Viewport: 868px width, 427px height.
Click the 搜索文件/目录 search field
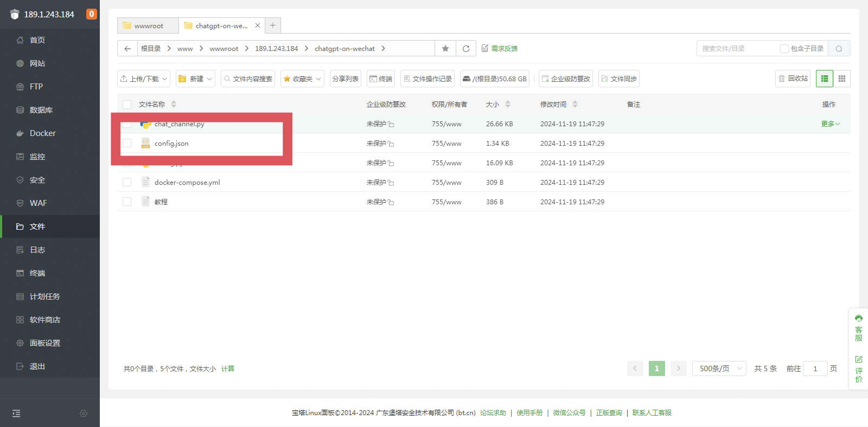(x=738, y=48)
